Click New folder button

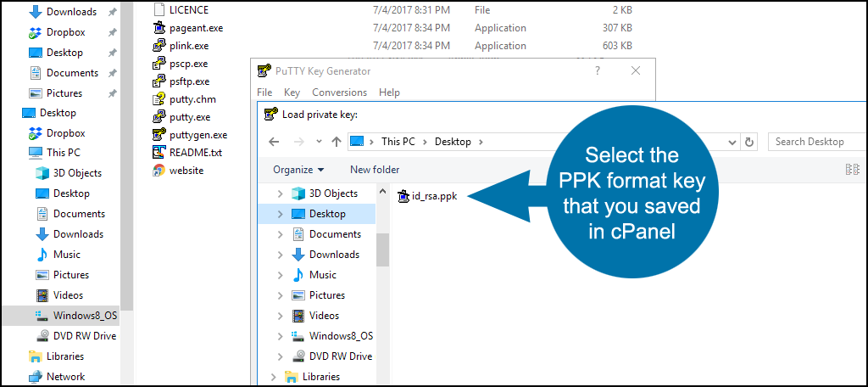[375, 170]
